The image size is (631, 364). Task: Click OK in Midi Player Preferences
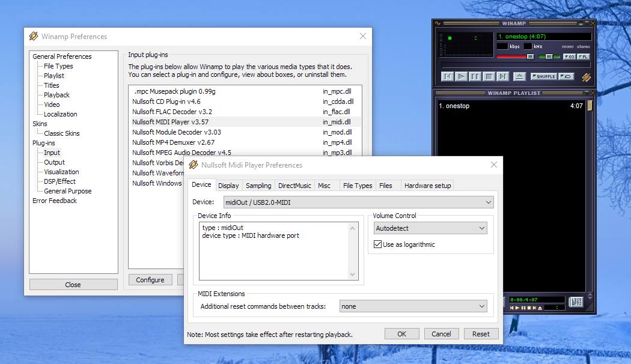(401, 334)
